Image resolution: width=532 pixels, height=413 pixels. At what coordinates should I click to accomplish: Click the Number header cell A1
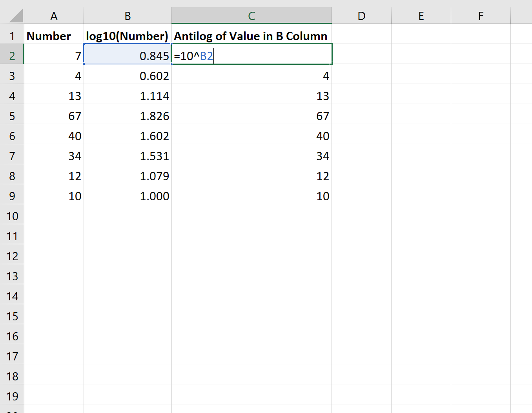(54, 36)
